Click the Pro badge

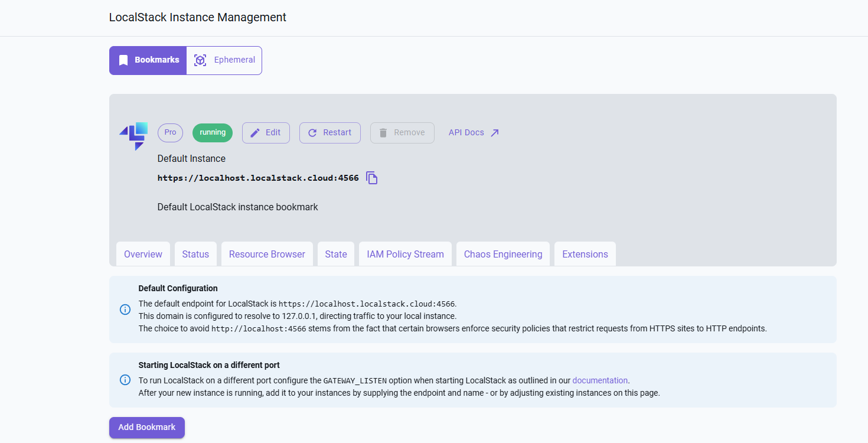pos(170,133)
